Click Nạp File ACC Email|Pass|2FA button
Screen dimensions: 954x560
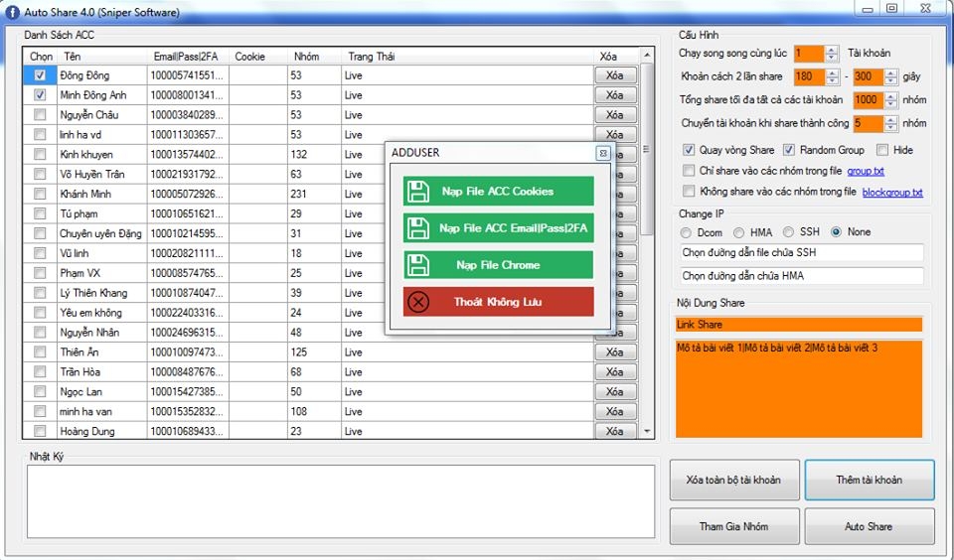click(498, 228)
